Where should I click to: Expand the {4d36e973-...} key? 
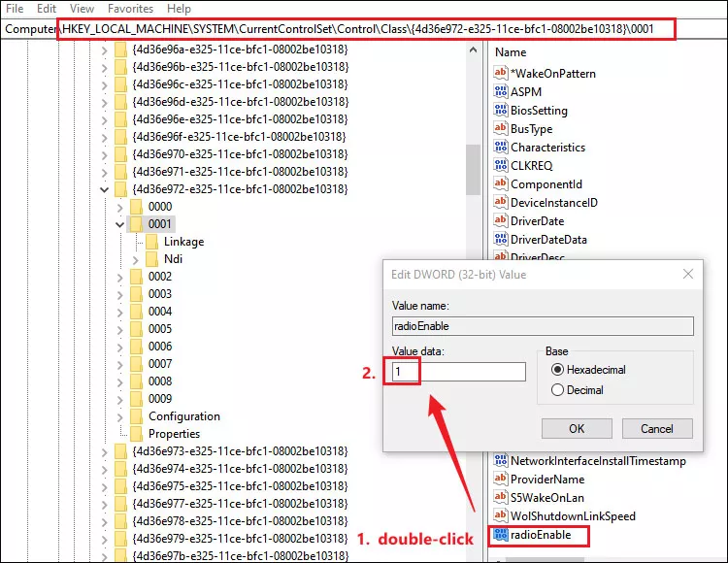click(x=105, y=451)
